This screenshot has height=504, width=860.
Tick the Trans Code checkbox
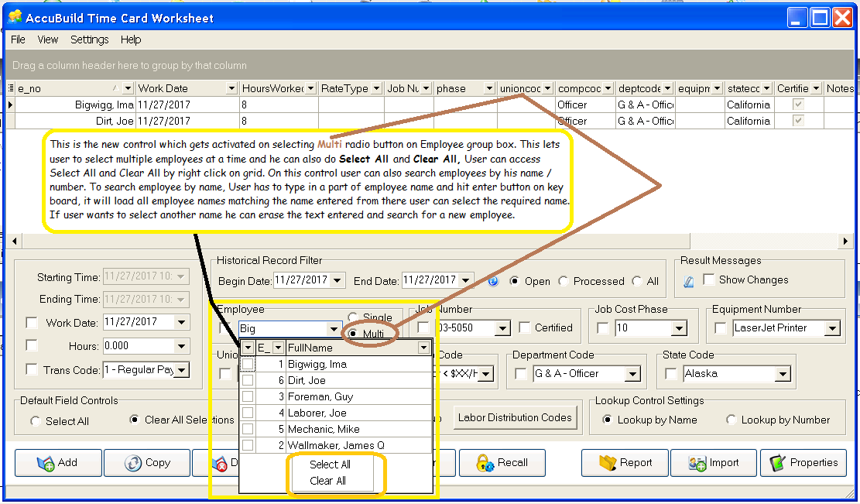[32, 369]
